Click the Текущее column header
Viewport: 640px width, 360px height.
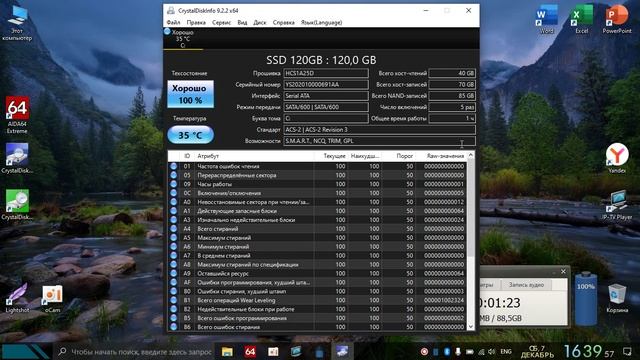331,156
